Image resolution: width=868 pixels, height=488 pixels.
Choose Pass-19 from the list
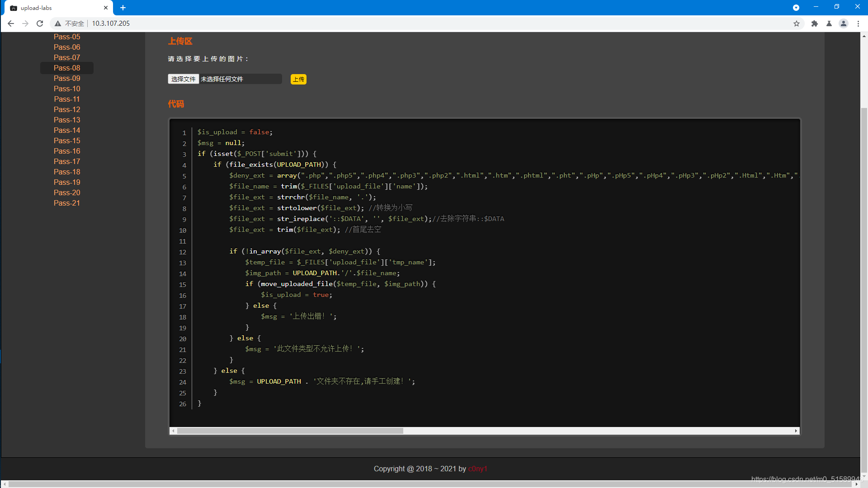[67, 182]
